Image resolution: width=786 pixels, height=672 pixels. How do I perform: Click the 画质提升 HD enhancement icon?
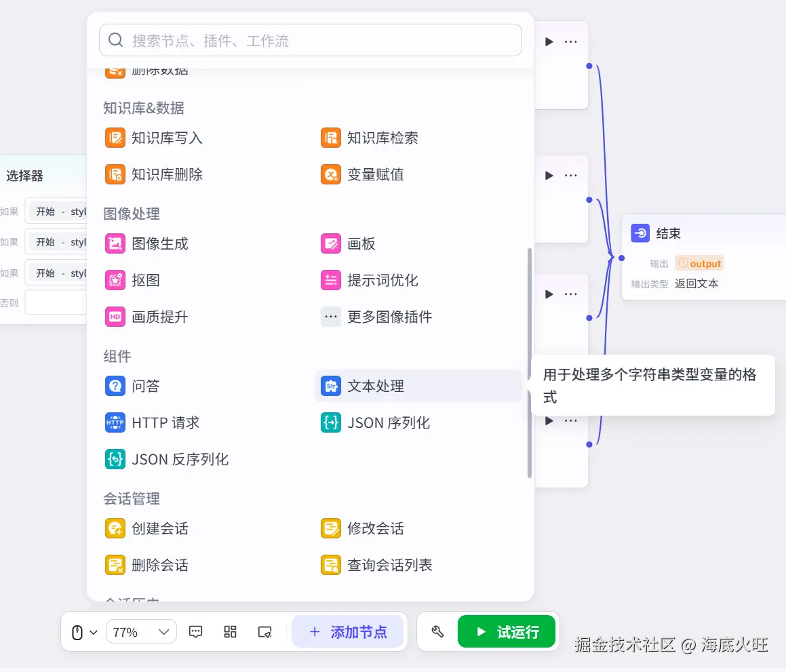[115, 317]
